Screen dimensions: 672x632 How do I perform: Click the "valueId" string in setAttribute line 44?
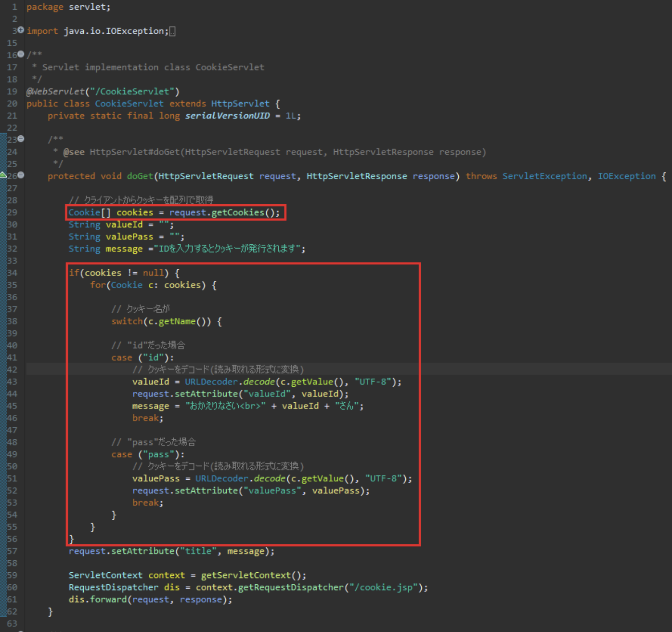267,394
